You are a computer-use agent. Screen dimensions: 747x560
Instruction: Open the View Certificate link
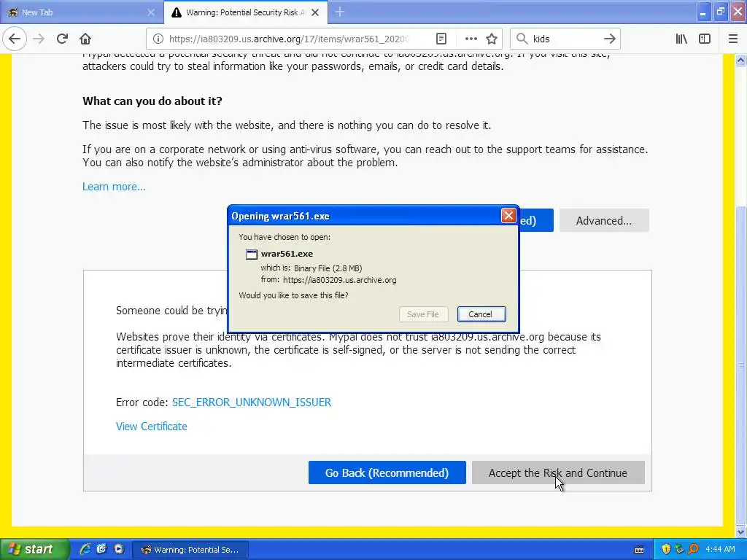152,426
